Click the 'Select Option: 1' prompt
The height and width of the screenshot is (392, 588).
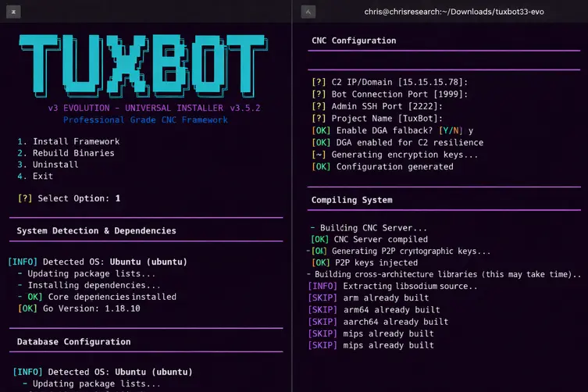pyautogui.click(x=69, y=198)
